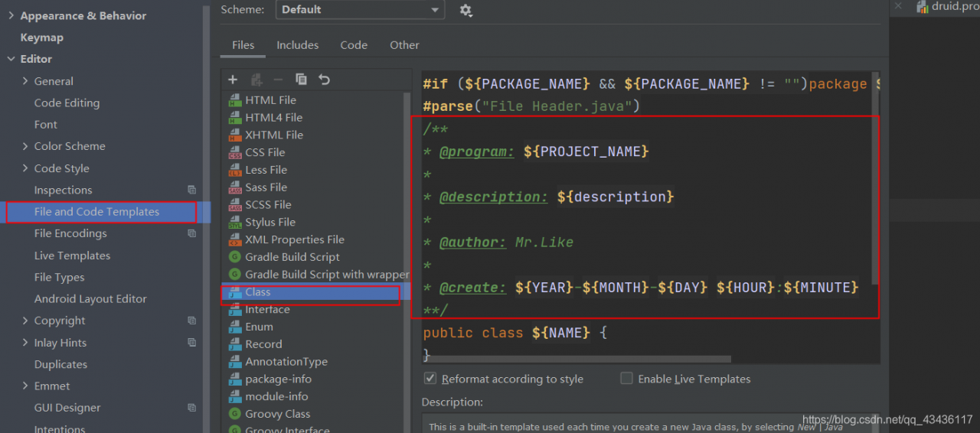Open Android Layout Editor settings
Image resolution: width=980 pixels, height=433 pixels.
click(90, 299)
